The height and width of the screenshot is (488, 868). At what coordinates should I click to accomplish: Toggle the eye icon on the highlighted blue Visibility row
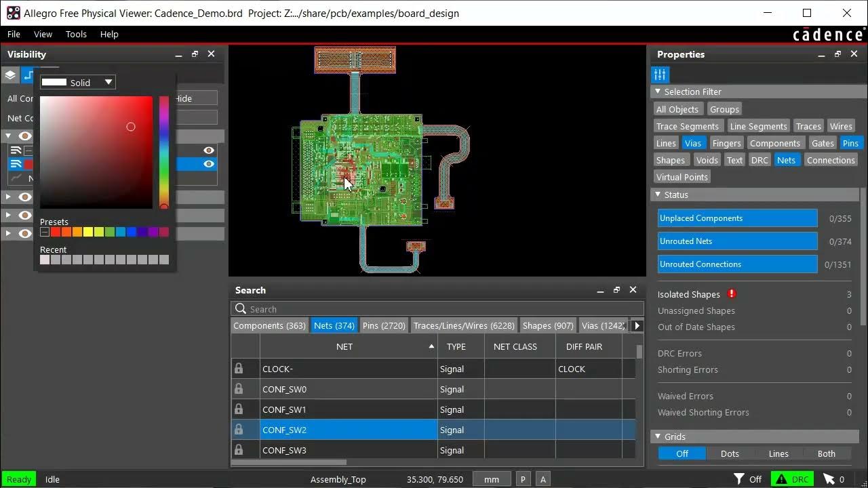209,164
